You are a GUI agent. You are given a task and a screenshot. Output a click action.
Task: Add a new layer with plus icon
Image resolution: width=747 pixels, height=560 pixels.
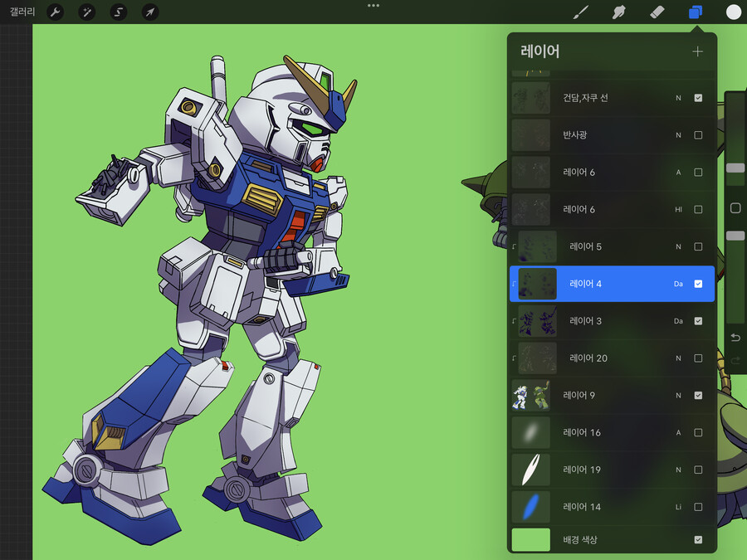point(697,51)
